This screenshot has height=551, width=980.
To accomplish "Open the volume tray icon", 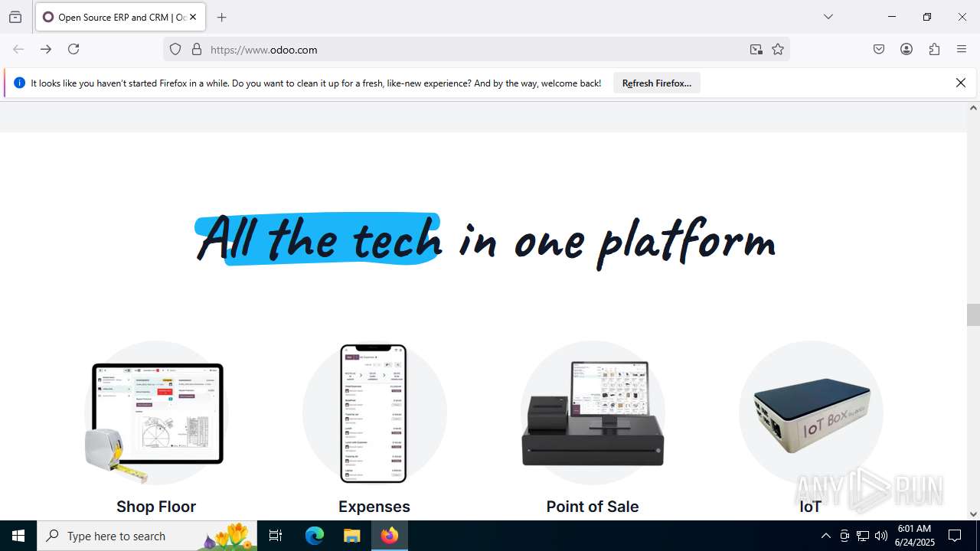I will [881, 536].
